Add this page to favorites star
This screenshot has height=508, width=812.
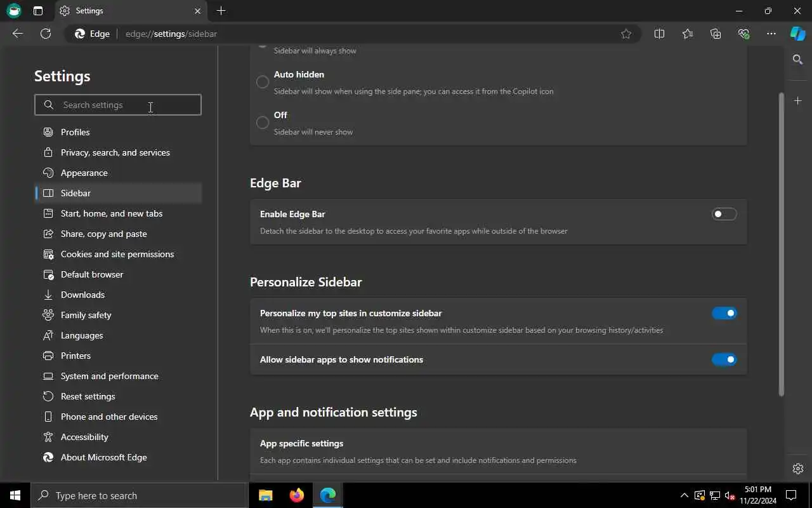coord(626,34)
